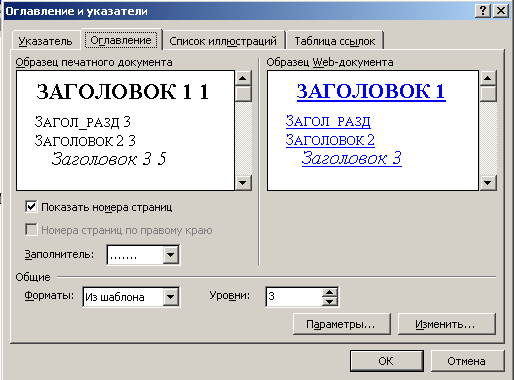Toggle Номера страниц по правому краю checkbox
Image resolution: width=514 pixels, height=380 pixels.
(x=31, y=230)
